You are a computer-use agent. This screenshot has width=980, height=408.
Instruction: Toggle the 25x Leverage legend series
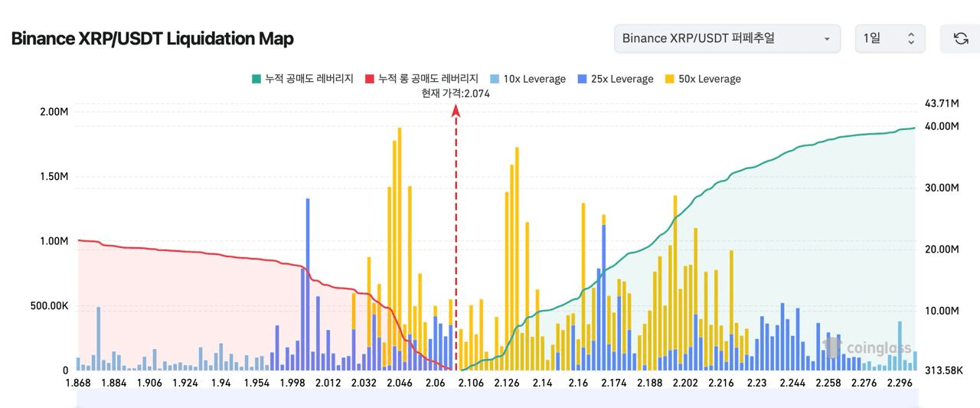[x=616, y=79]
